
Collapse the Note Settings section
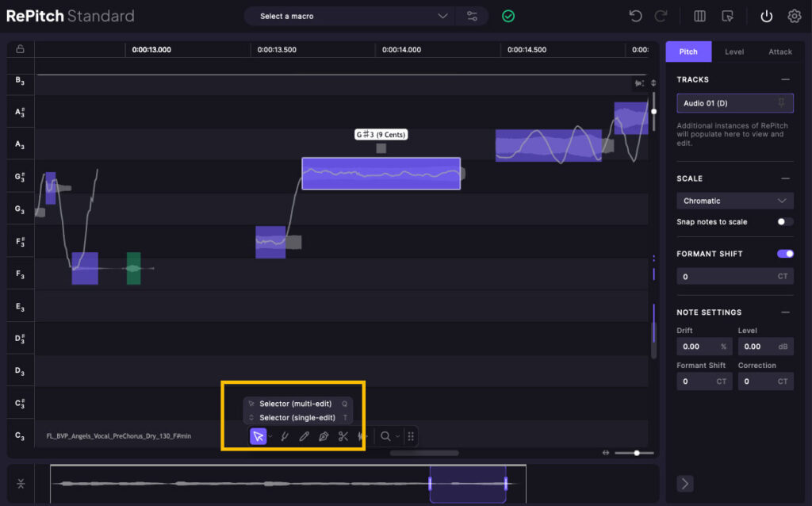pyautogui.click(x=785, y=312)
